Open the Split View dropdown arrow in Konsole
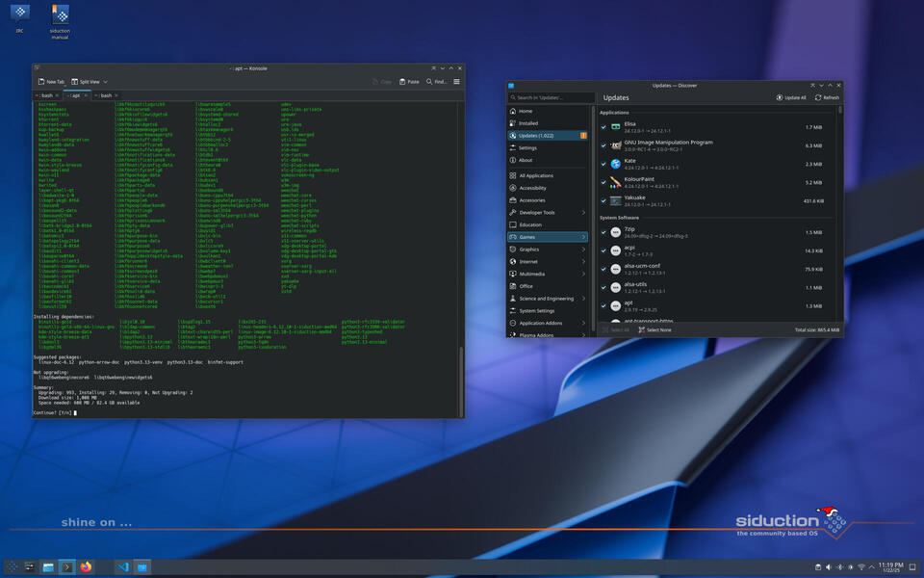 coord(106,82)
